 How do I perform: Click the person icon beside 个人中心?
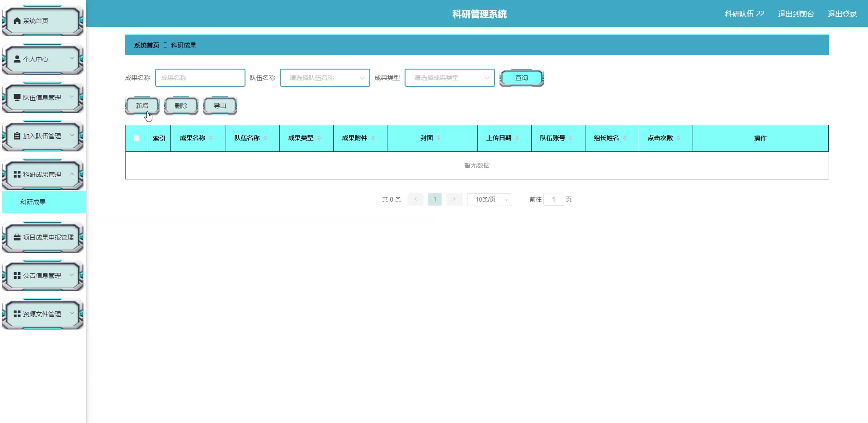click(17, 59)
